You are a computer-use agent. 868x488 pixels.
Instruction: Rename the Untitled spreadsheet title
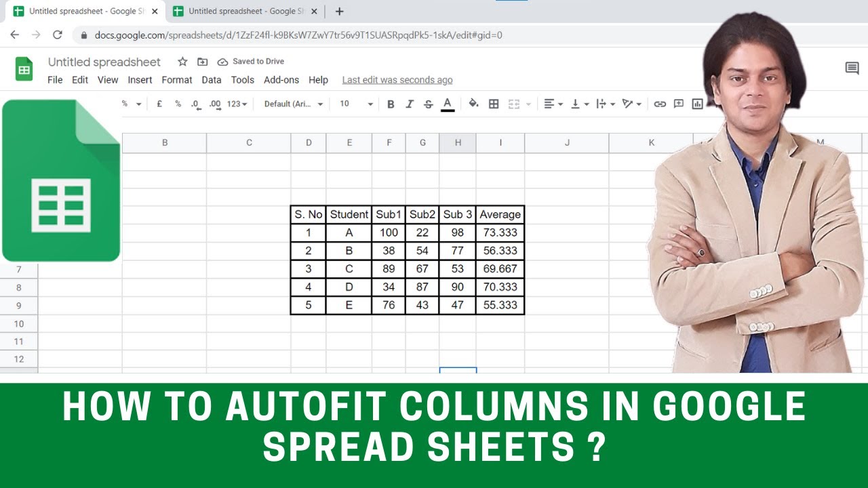pyautogui.click(x=104, y=62)
